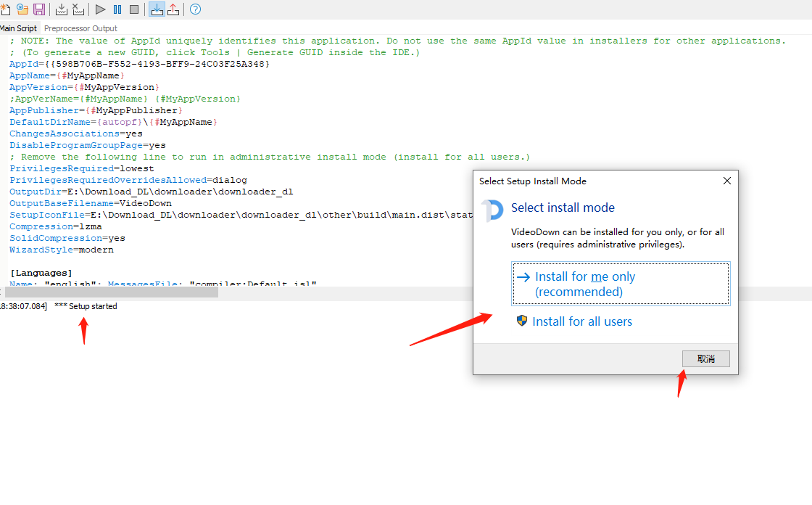812x505 pixels.
Task: Click the PrivilegesRequiredOverridesAllowed=dialog line
Action: pos(128,180)
